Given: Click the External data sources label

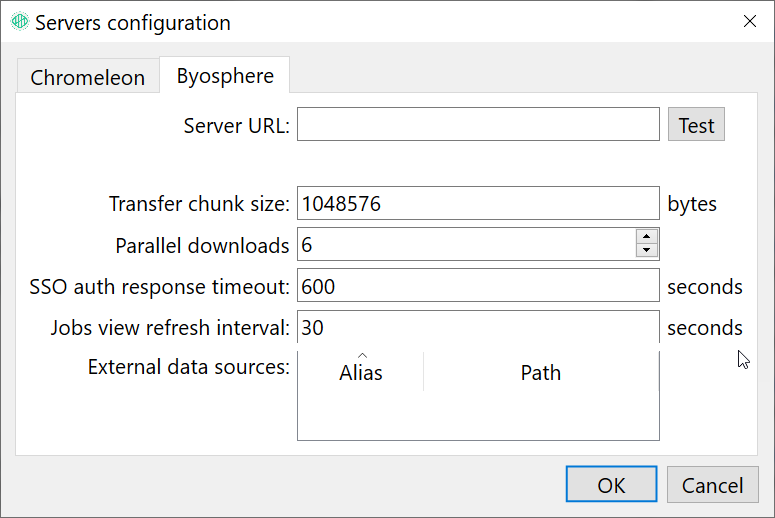Looking at the screenshot, I should 189,367.
